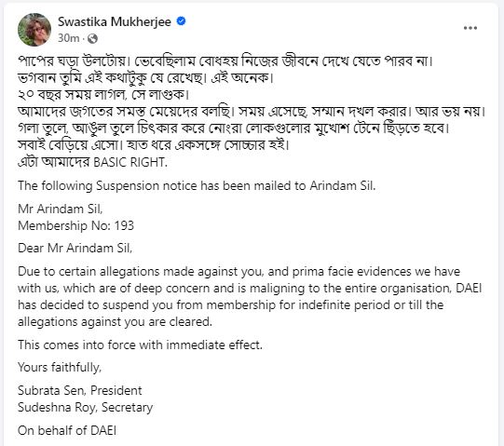Screen dimensions: 504x446
Task: Open the three-dot post options menu
Action: coord(470,28)
